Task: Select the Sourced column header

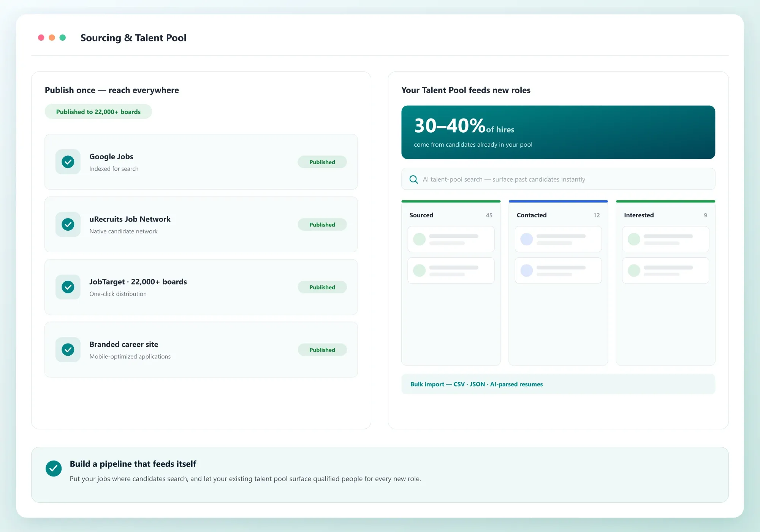Action: click(421, 215)
